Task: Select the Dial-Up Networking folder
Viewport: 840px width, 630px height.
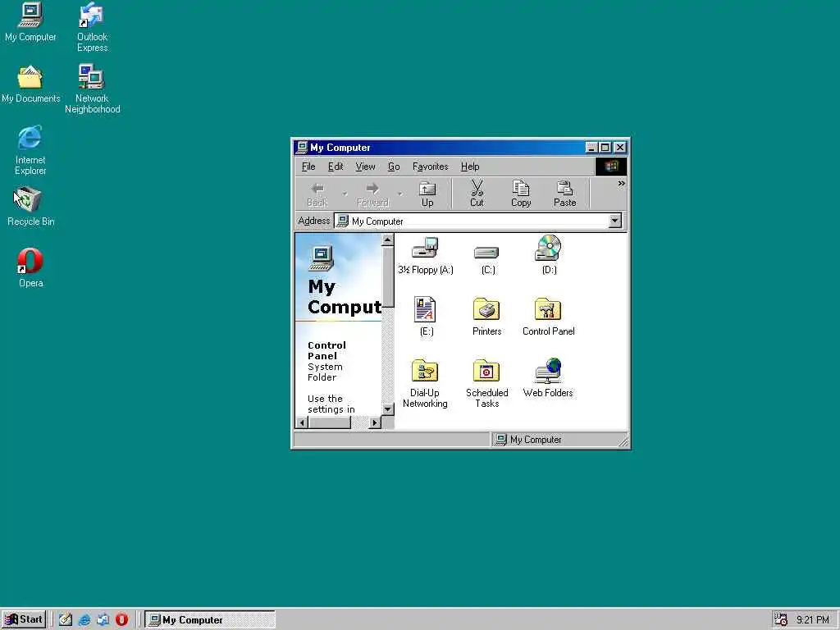Action: click(x=425, y=384)
